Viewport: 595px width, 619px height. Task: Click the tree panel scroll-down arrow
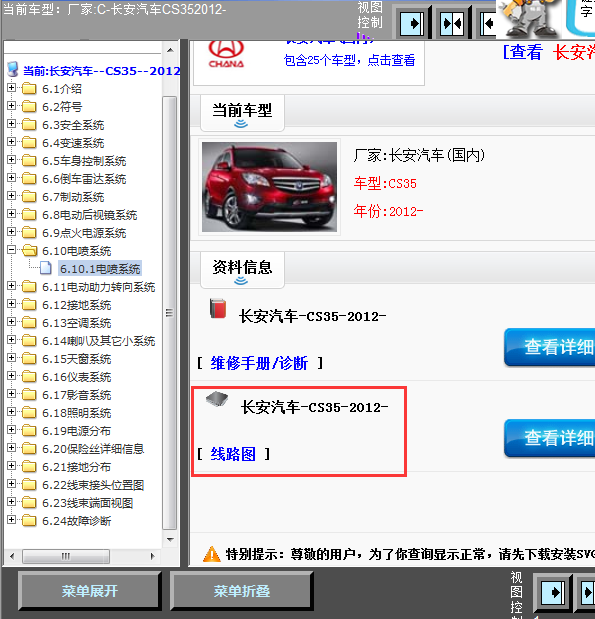click(x=170, y=539)
